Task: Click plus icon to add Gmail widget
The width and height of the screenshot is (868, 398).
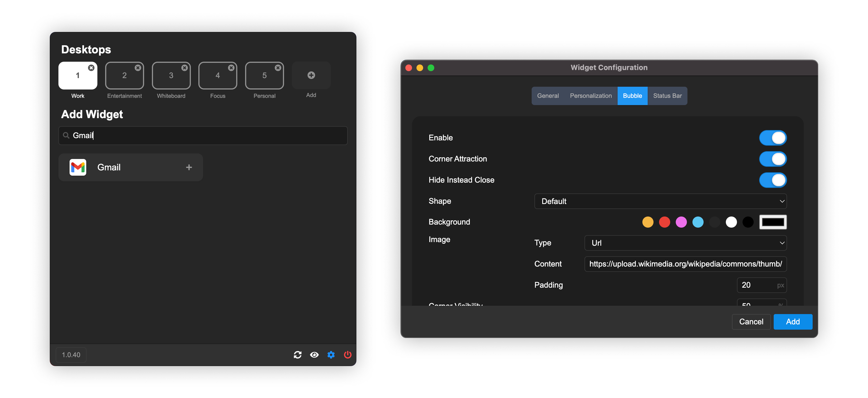Action: 189,167
